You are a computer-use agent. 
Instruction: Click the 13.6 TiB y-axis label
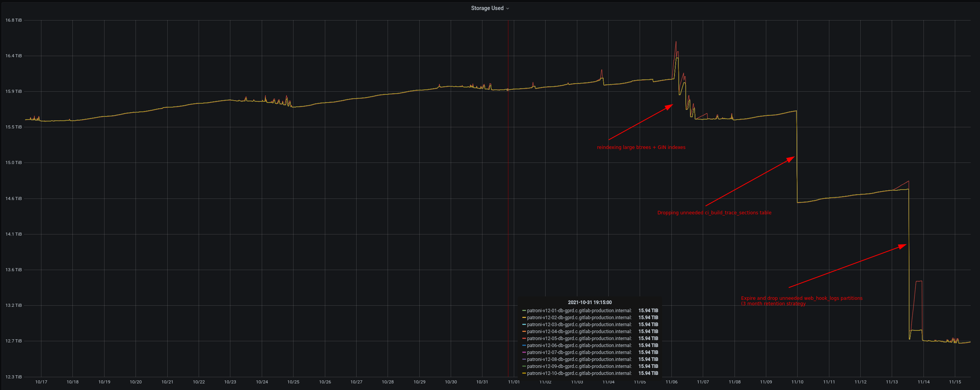14,270
